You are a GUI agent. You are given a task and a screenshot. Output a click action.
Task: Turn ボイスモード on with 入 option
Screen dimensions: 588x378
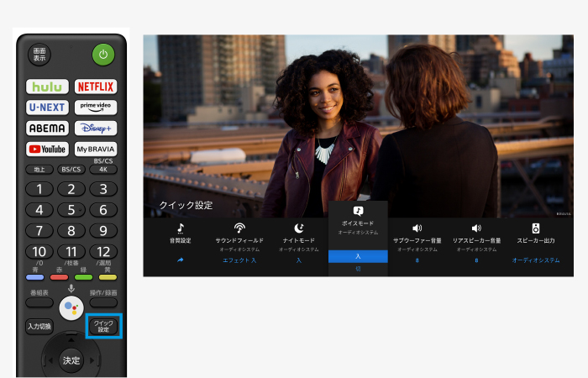[x=358, y=256]
